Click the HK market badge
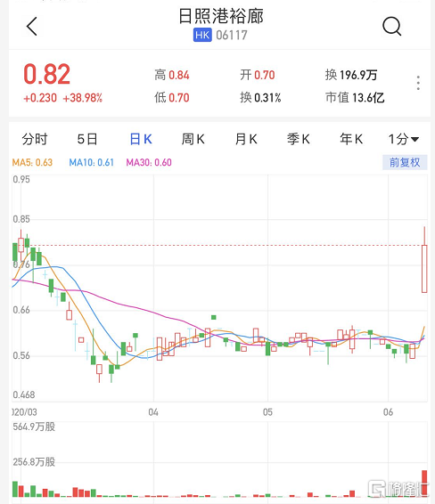 click(x=202, y=35)
